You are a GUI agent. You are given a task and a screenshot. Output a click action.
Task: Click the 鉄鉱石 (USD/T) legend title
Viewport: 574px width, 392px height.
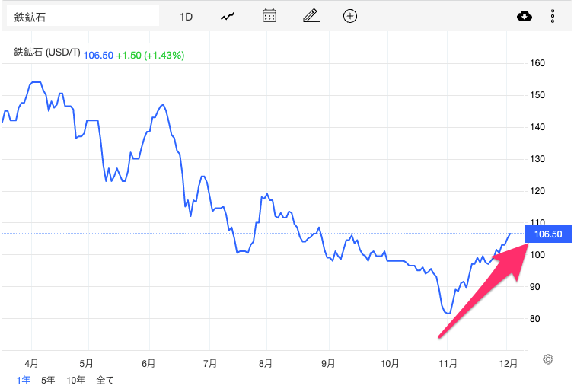pyautogui.click(x=47, y=53)
